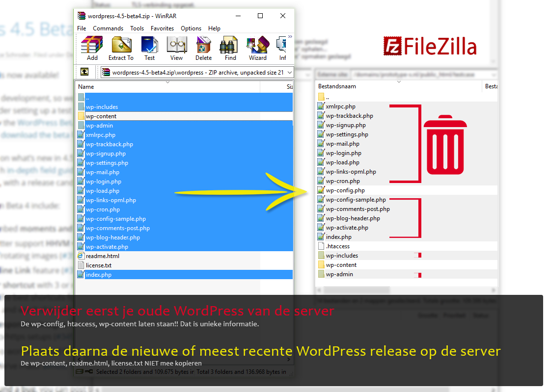Viewport: 550px width, 392px height.
Task: Open the Help menu
Action: (214, 28)
